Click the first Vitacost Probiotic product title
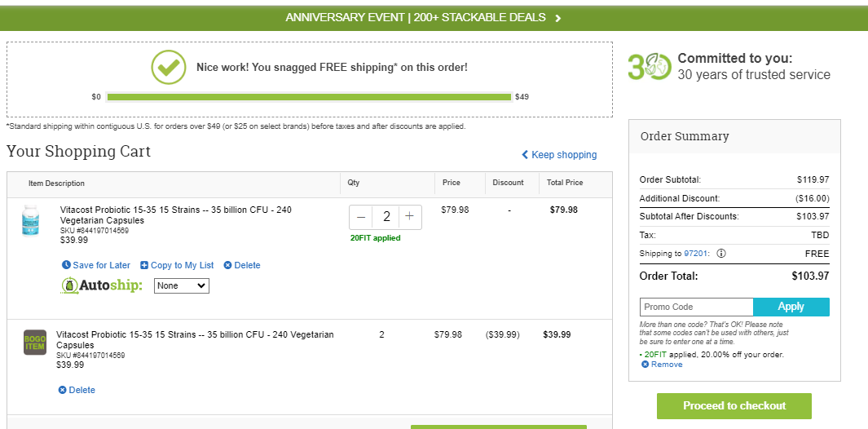868x429 pixels. pos(175,215)
